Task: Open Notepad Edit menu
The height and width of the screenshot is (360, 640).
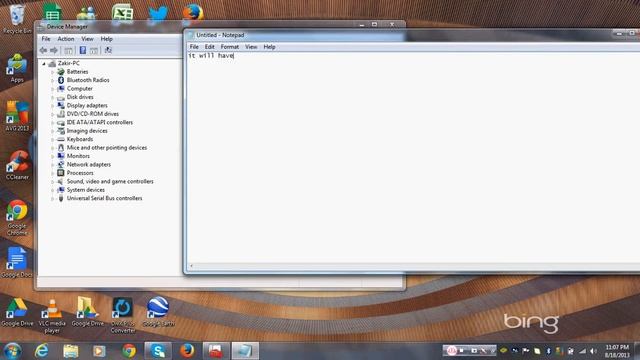Action: click(x=209, y=47)
